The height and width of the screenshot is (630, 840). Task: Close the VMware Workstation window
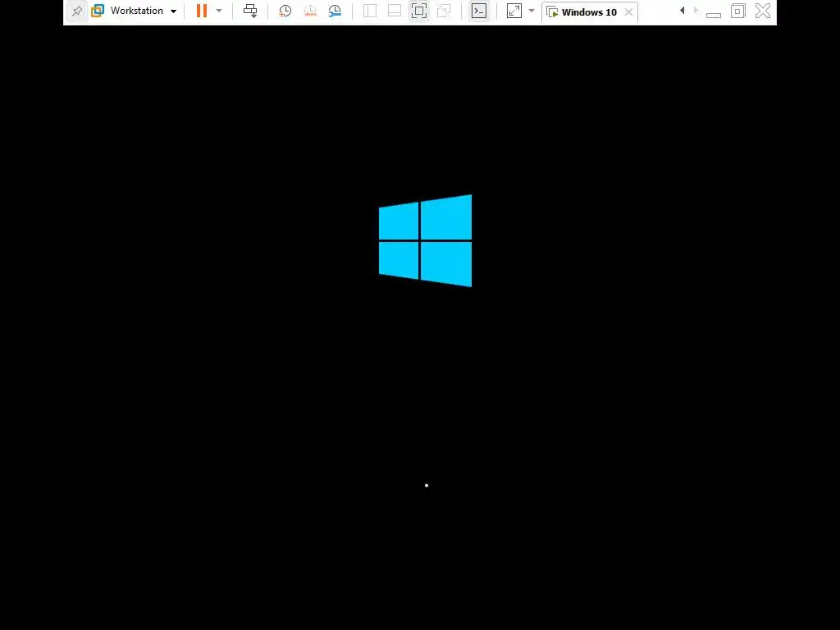tap(763, 11)
